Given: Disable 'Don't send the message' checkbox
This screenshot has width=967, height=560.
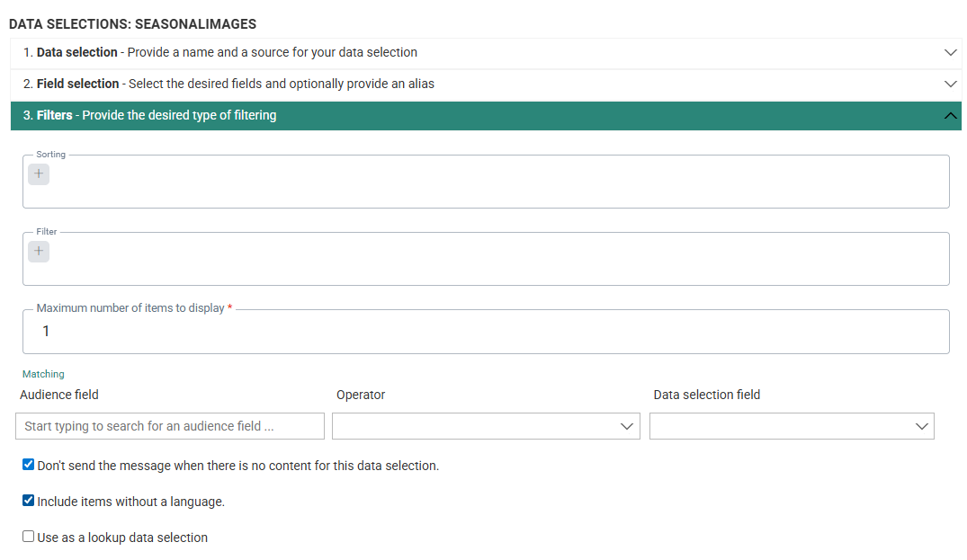Looking at the screenshot, I should coord(29,465).
